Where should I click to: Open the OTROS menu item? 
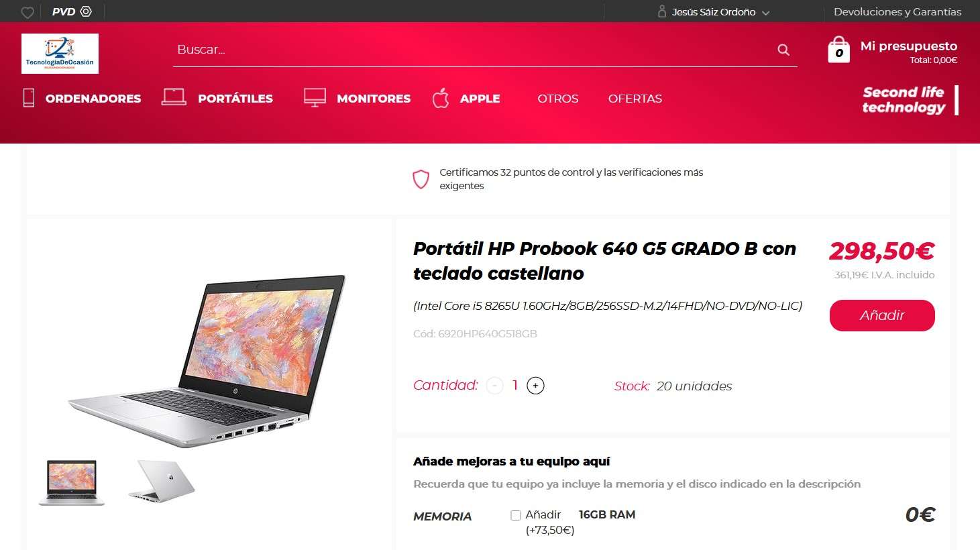pyautogui.click(x=558, y=99)
